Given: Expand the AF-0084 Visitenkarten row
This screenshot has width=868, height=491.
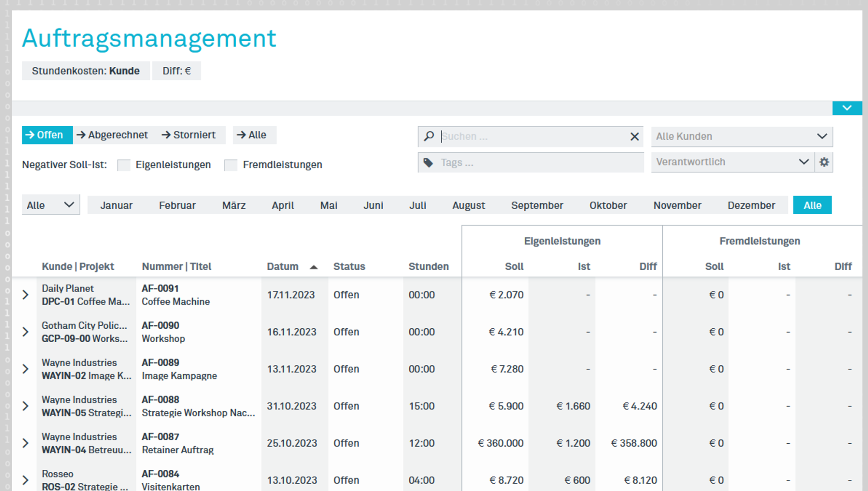Looking at the screenshot, I should [26, 480].
